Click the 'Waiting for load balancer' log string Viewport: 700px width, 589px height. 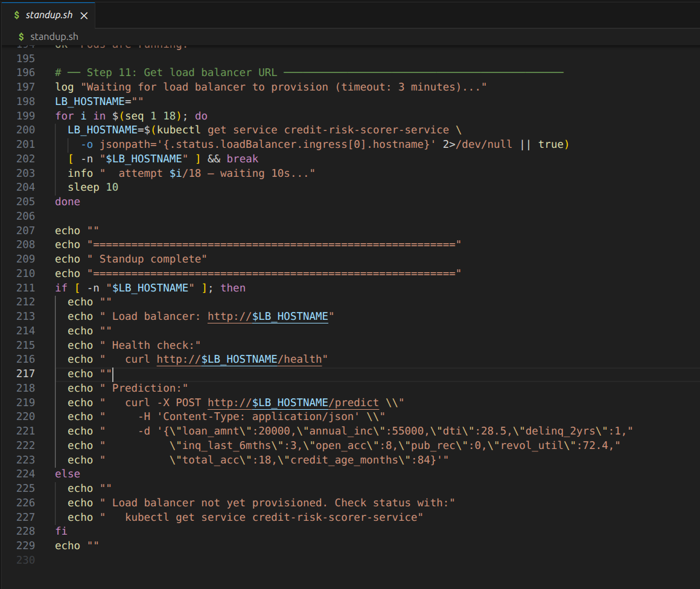pos(284,87)
